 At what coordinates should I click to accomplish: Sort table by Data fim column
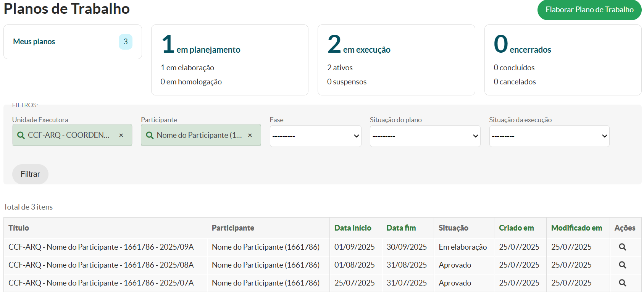(401, 228)
